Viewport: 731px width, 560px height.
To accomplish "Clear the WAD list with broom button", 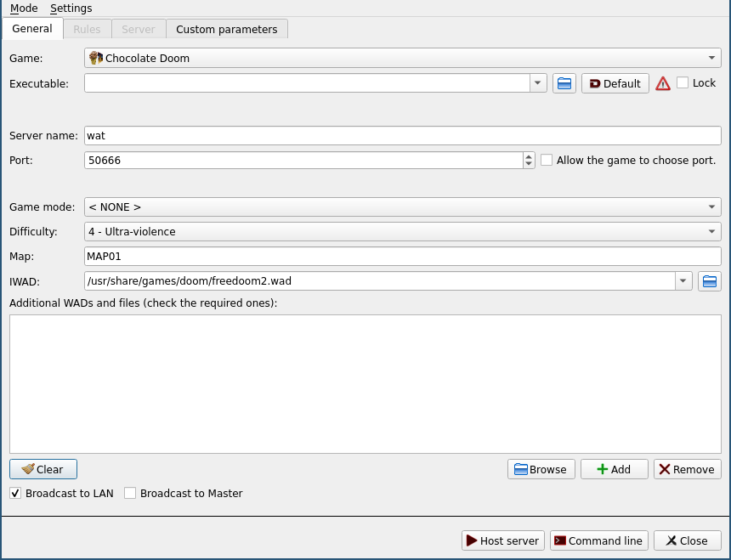I will point(43,469).
